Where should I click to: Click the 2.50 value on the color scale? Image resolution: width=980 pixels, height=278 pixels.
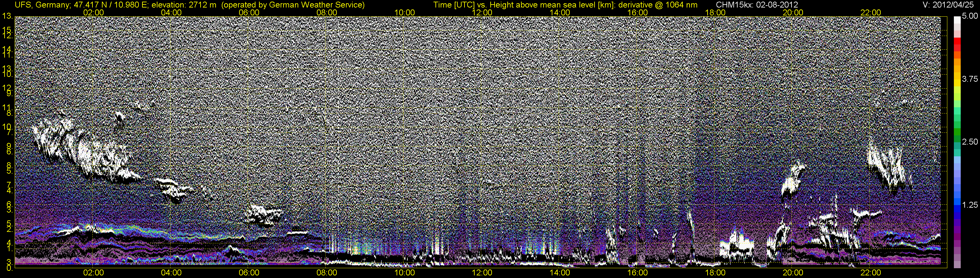click(x=970, y=142)
